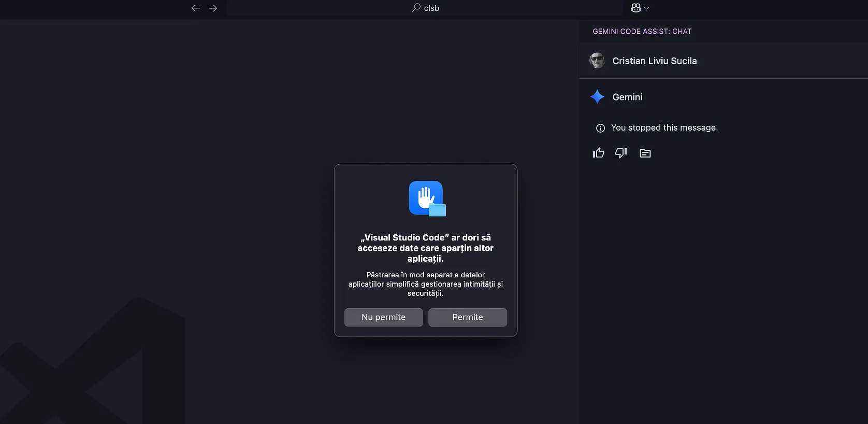
Task: Click the privacy hand icon in dialog
Action: point(427,198)
